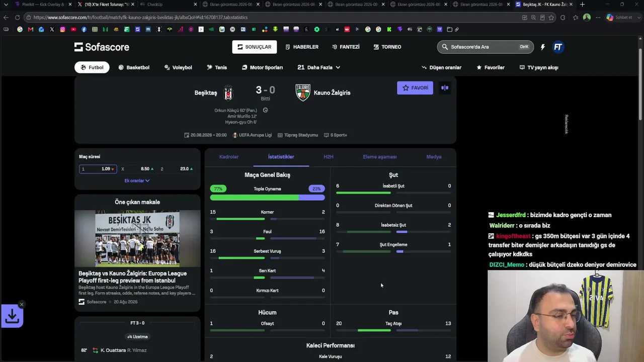Open the Sofascore home logo
The image size is (644, 362).
tap(102, 47)
